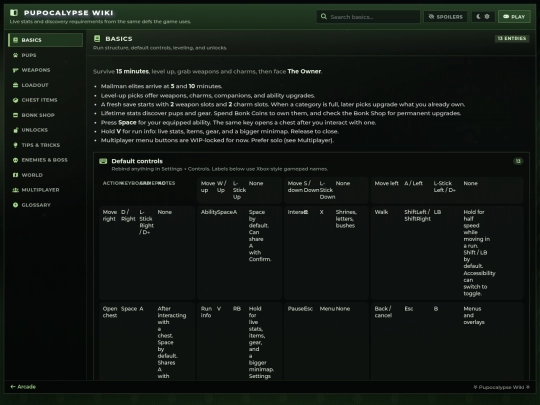Click the 'ShiftLeft / ShiftRight' key text

click(417, 215)
